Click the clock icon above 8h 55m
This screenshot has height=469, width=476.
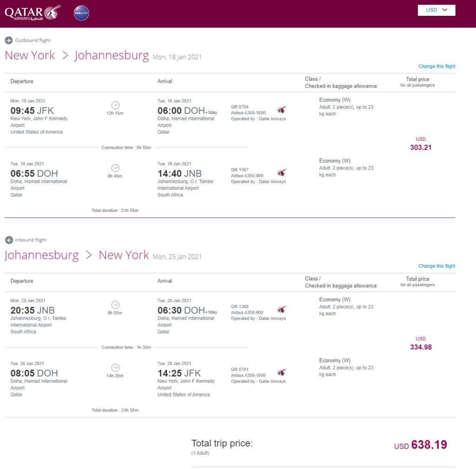115,305
